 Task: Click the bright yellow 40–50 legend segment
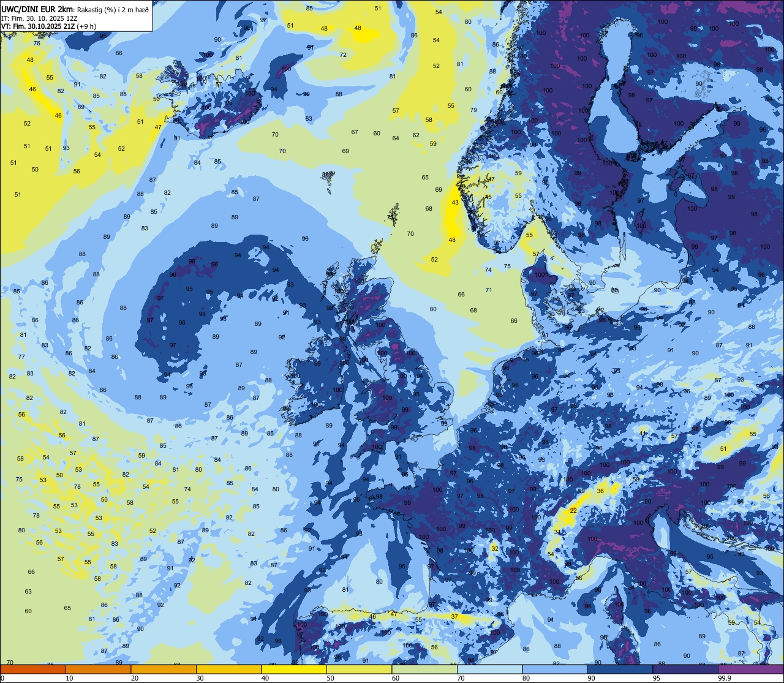coord(294,670)
